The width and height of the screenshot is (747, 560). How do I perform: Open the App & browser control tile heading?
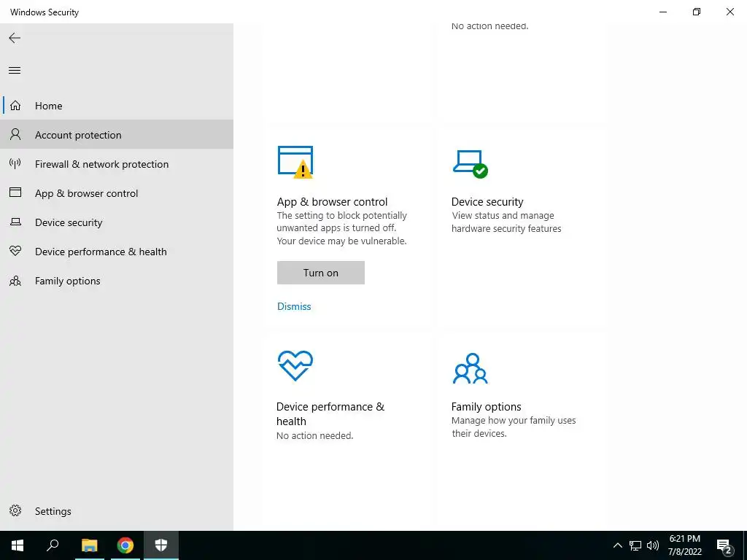[332, 201]
